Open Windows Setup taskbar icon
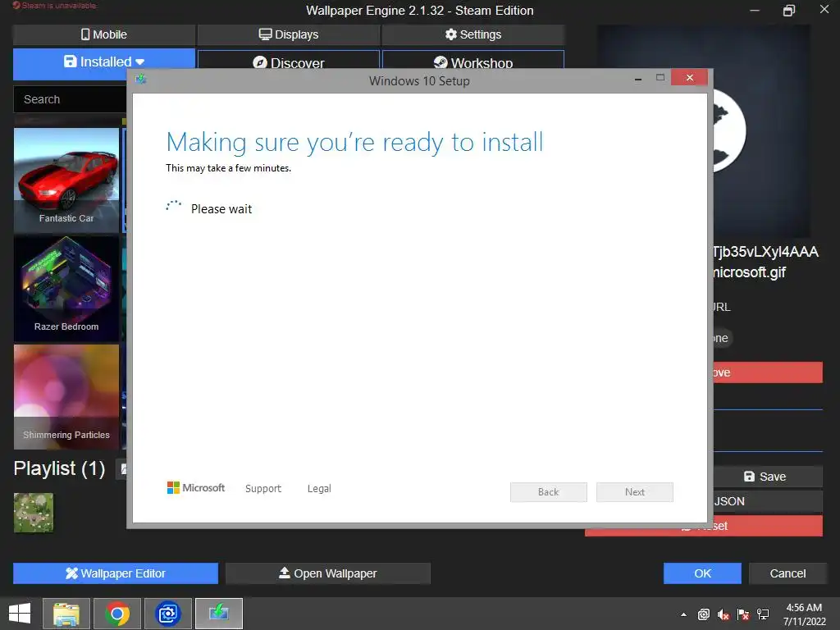Viewport: 840px width, 630px height. [219, 614]
